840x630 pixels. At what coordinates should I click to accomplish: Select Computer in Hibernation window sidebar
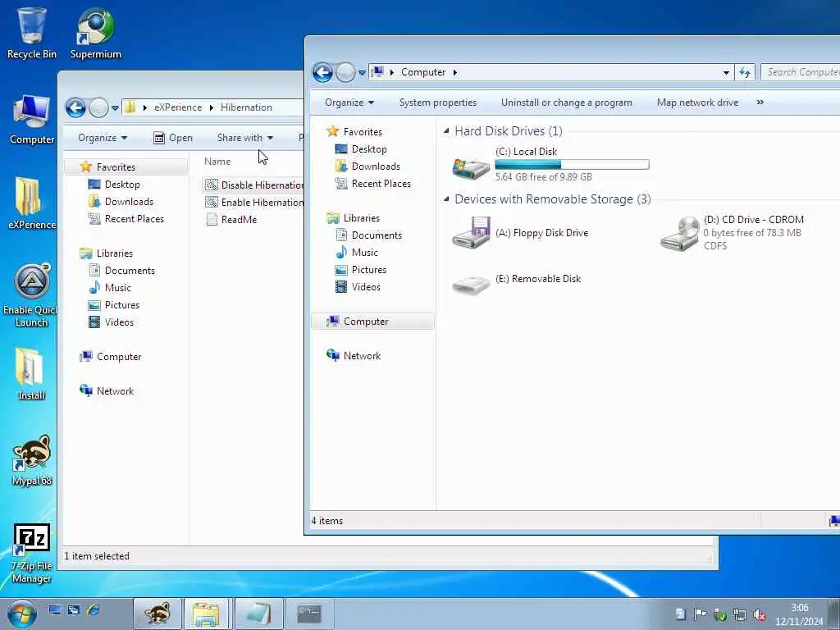pyautogui.click(x=111, y=357)
